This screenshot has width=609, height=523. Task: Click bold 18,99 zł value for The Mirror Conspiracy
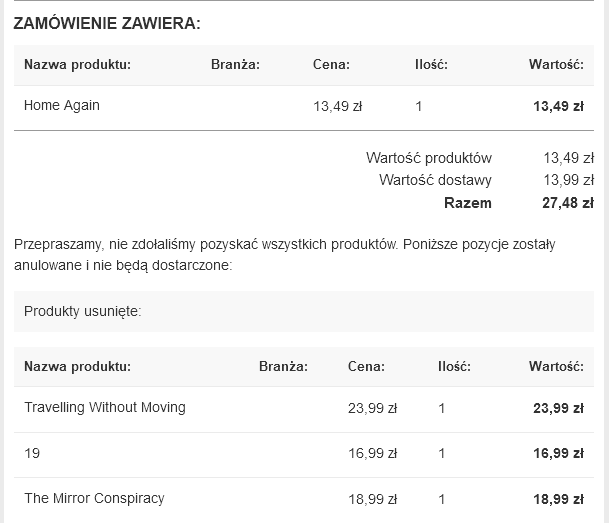pos(558,499)
